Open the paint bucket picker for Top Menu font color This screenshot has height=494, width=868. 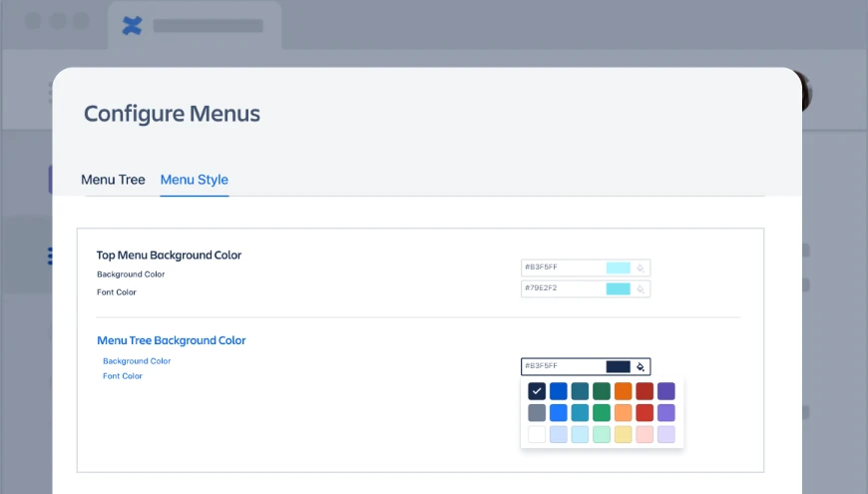[641, 289]
